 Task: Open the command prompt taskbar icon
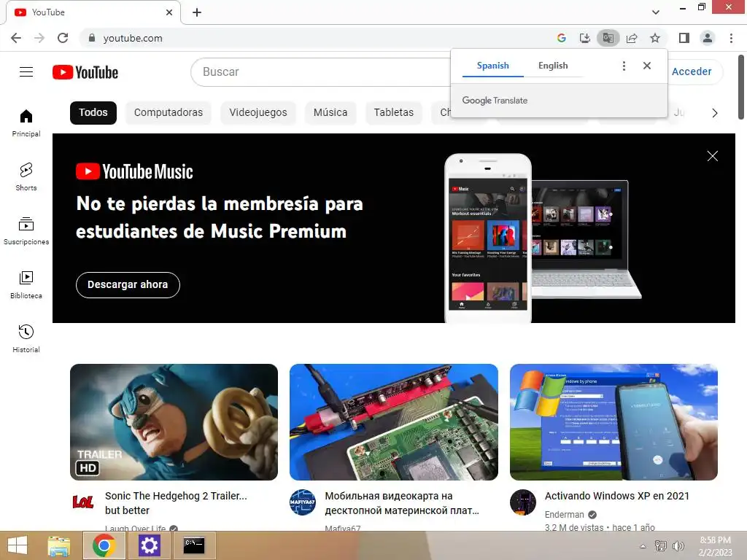(194, 545)
